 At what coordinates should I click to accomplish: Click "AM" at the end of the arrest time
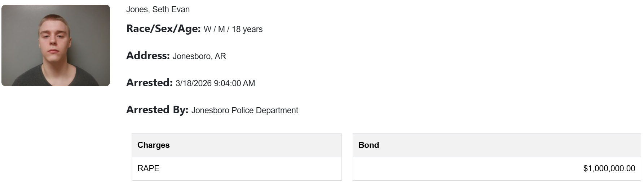pyautogui.click(x=249, y=83)
